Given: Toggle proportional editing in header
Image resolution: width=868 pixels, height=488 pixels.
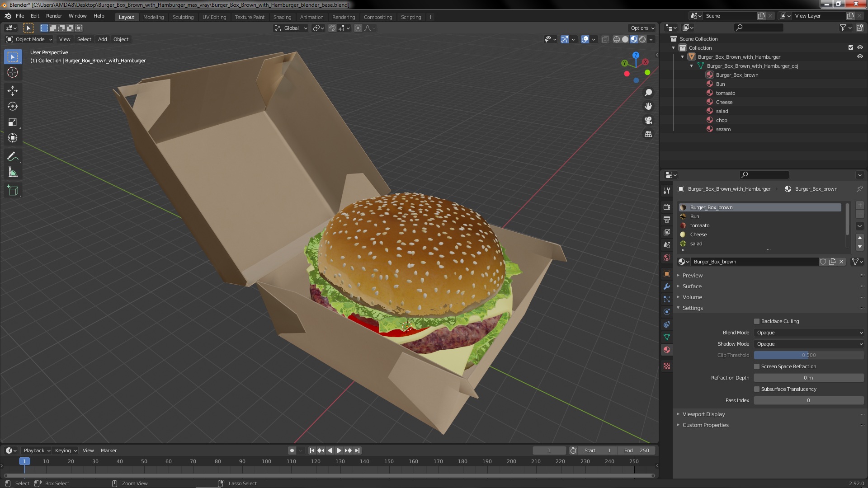Looking at the screenshot, I should coord(358,28).
